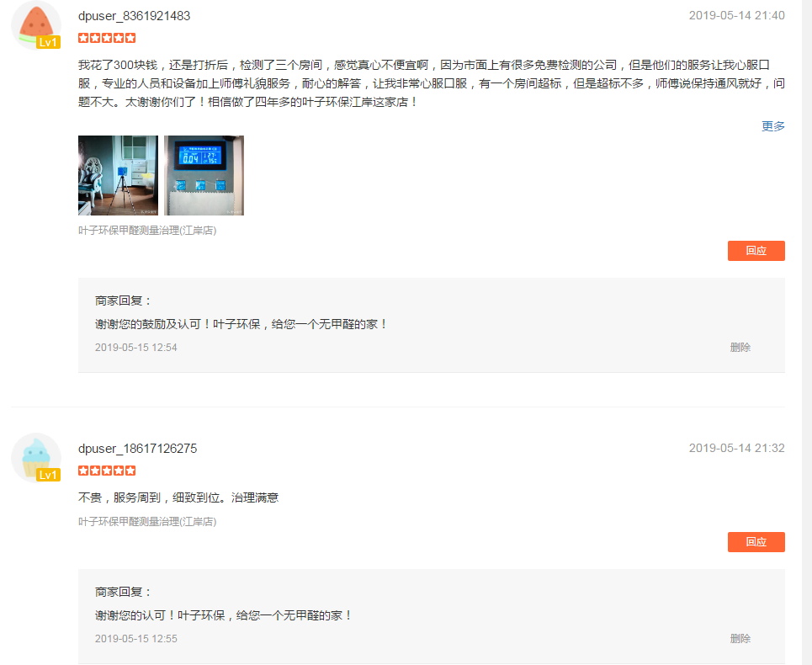Open the blue meter display photo thumbnail
Viewport: 812px width, 665px height.
(x=204, y=176)
